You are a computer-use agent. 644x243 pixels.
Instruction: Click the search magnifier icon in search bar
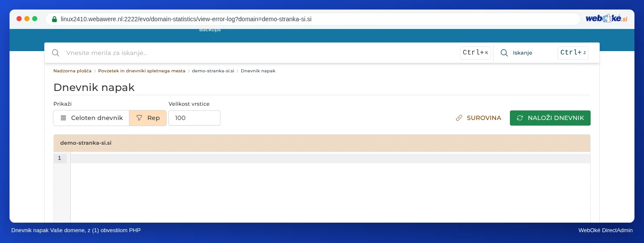point(56,53)
